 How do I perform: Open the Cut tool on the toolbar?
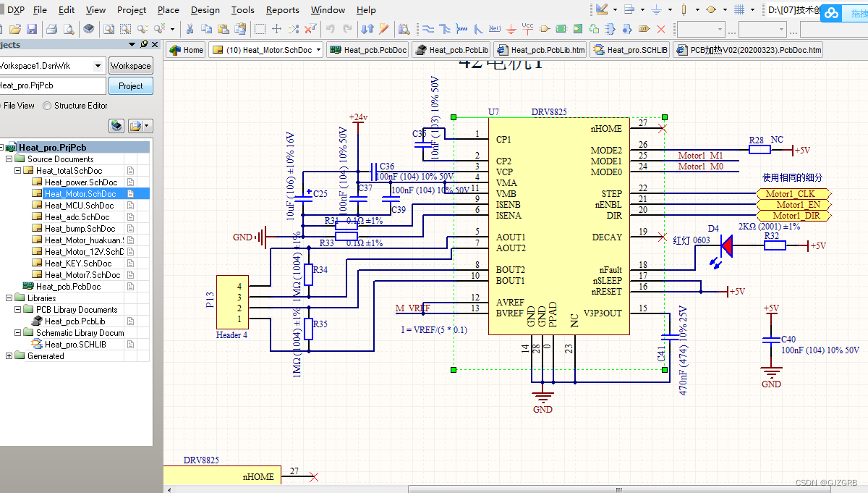(x=190, y=30)
